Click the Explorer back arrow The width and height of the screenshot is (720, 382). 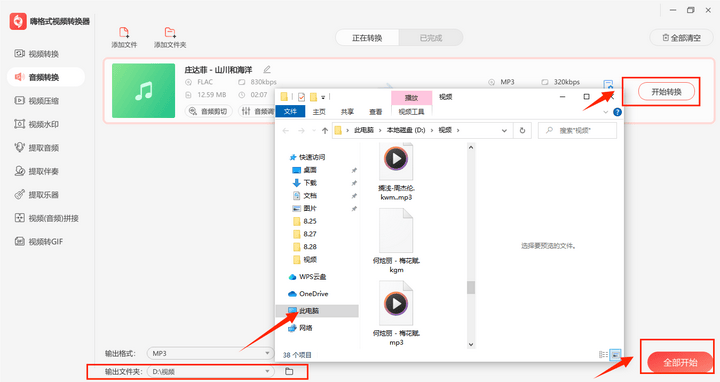(x=286, y=131)
